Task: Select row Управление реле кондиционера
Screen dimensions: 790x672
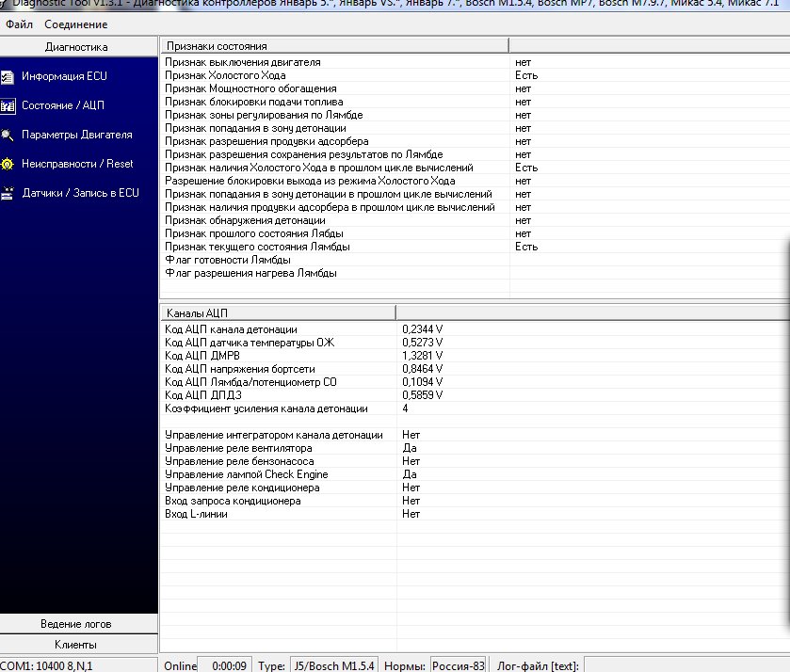Action: [475, 488]
